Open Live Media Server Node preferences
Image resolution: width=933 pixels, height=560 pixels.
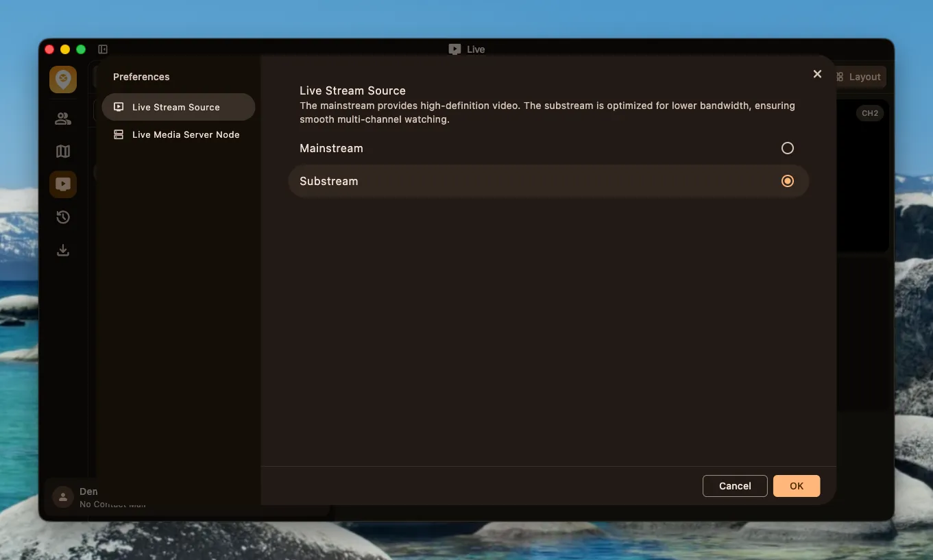[x=178, y=134]
